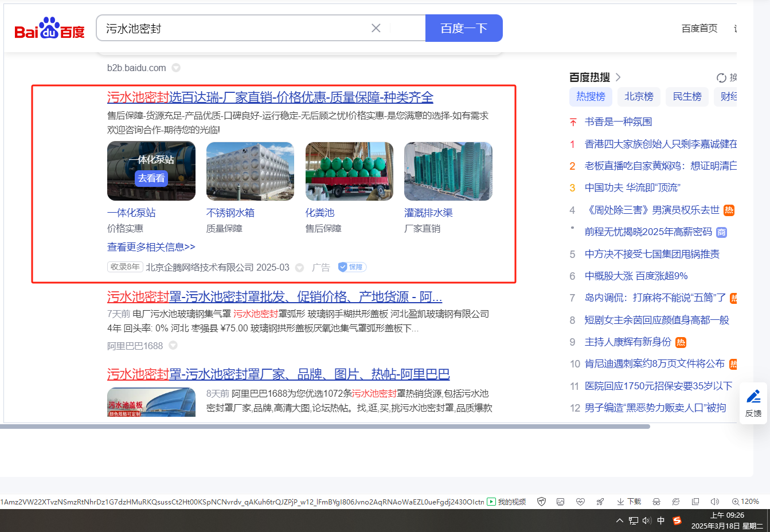Open hot search 中国功夫 华流即"顶流"
The height and width of the screenshot is (532, 770).
(x=632, y=187)
